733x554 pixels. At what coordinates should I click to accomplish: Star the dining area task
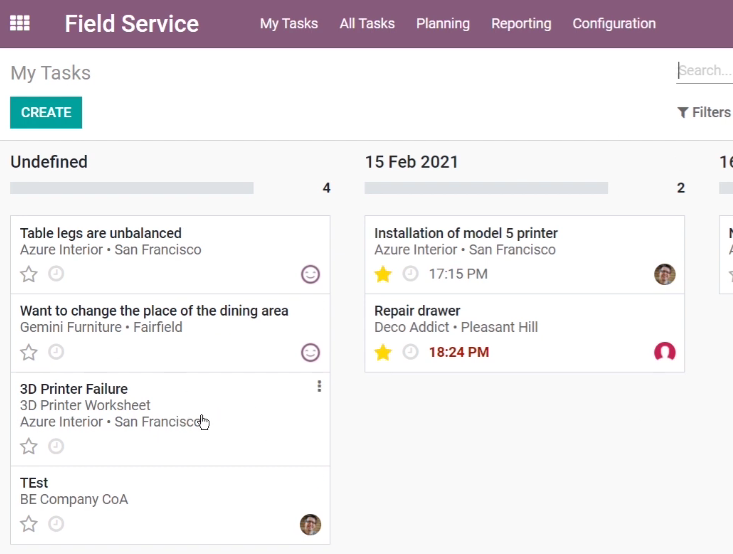(29, 352)
